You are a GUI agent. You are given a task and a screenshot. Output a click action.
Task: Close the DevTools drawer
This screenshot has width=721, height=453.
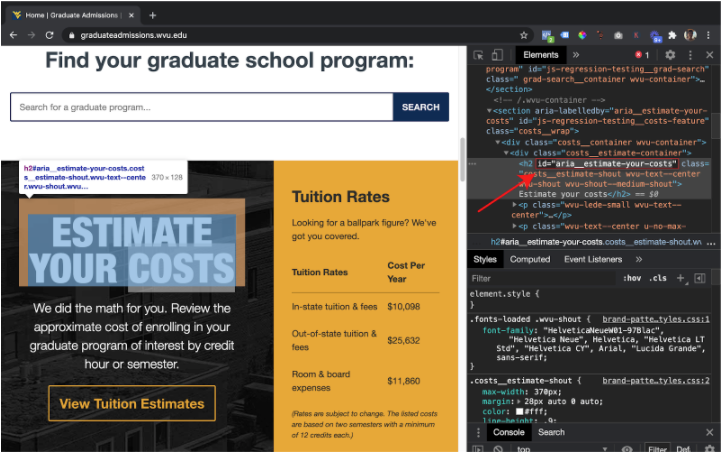click(710, 432)
